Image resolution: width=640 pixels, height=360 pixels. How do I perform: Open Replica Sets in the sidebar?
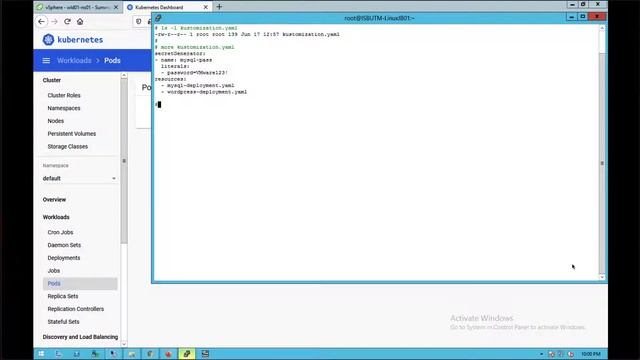click(x=63, y=296)
